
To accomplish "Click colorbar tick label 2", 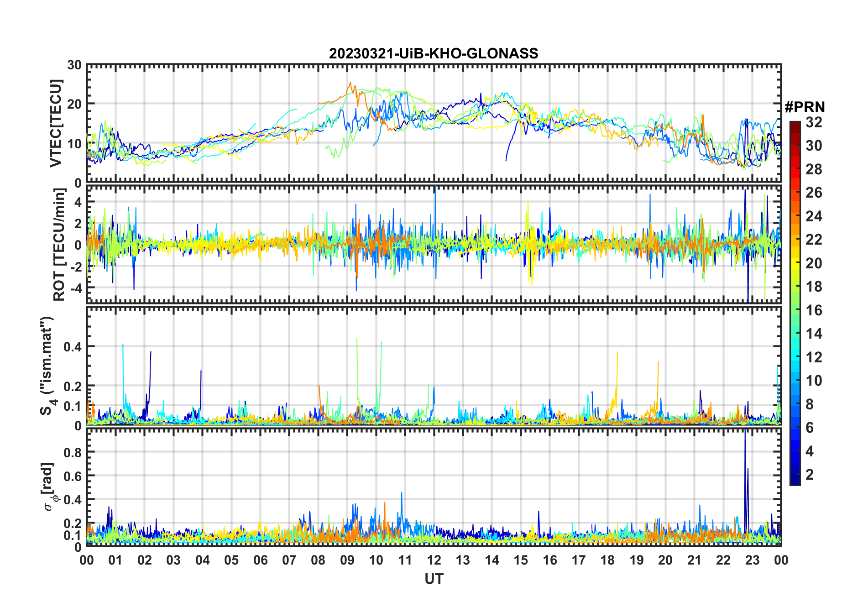I will pos(810,475).
